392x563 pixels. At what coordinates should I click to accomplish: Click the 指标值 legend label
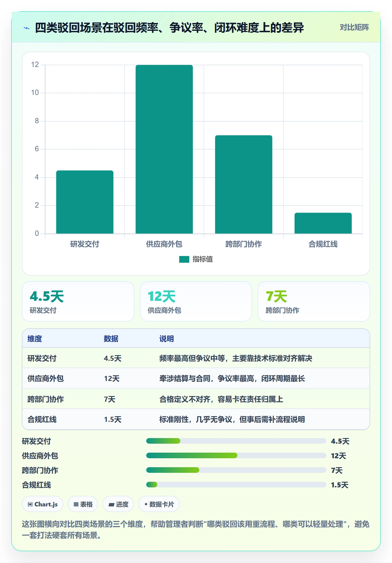(x=202, y=259)
